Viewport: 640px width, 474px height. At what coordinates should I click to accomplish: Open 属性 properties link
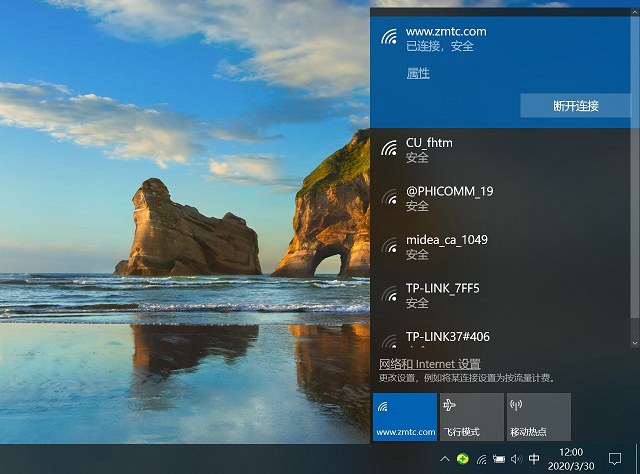click(418, 73)
